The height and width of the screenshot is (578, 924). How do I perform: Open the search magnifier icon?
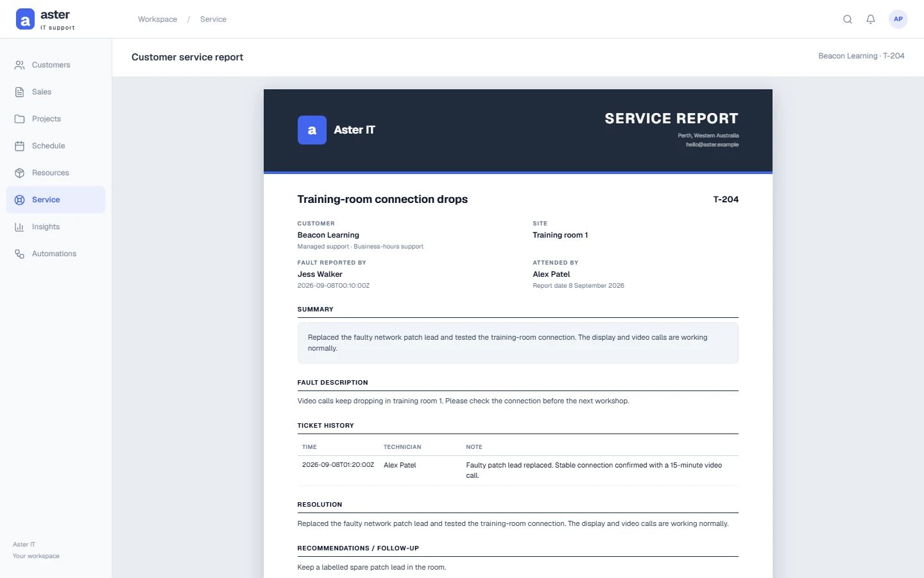click(x=848, y=19)
